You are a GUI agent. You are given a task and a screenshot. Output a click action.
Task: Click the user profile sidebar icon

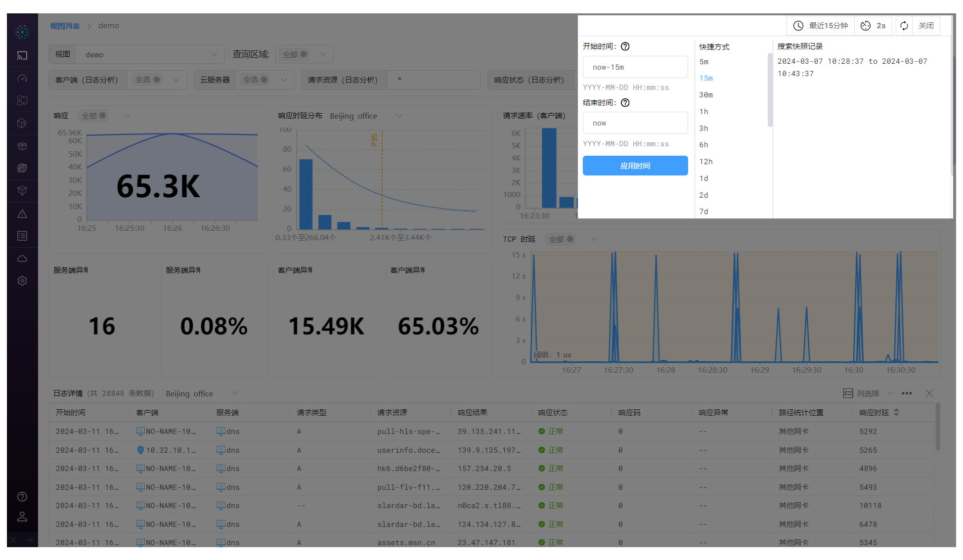(x=22, y=517)
